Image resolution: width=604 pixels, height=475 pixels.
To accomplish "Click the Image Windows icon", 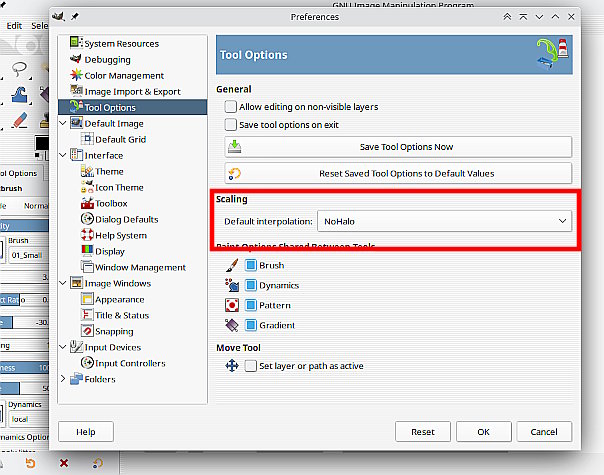I will click(76, 283).
